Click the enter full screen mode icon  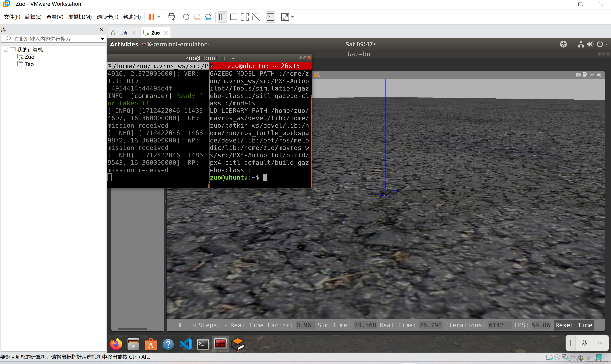[245, 17]
